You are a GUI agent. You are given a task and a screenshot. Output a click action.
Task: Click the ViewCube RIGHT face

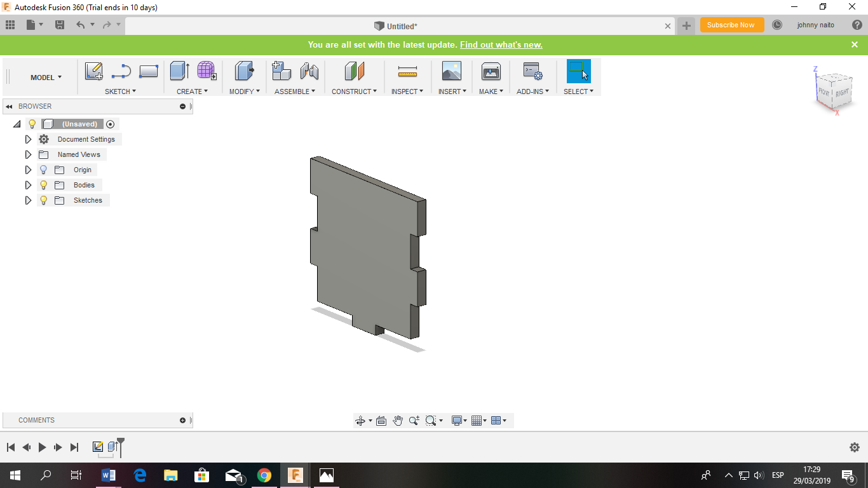pyautogui.click(x=842, y=93)
